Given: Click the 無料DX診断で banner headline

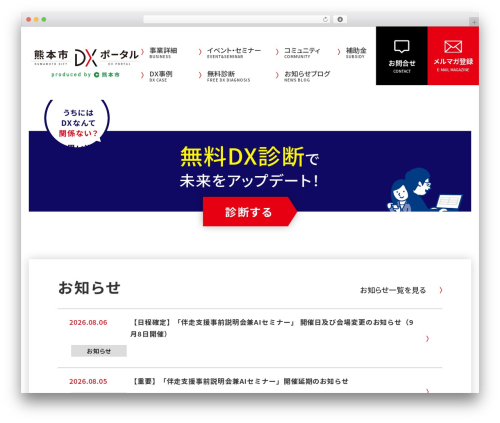Looking at the screenshot, I should 249,157.
